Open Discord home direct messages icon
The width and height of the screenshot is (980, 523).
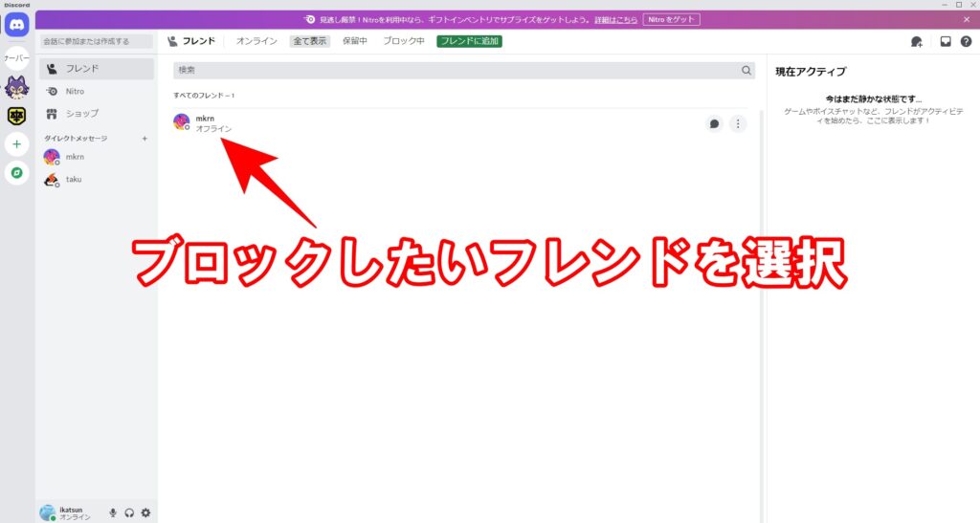(17, 25)
